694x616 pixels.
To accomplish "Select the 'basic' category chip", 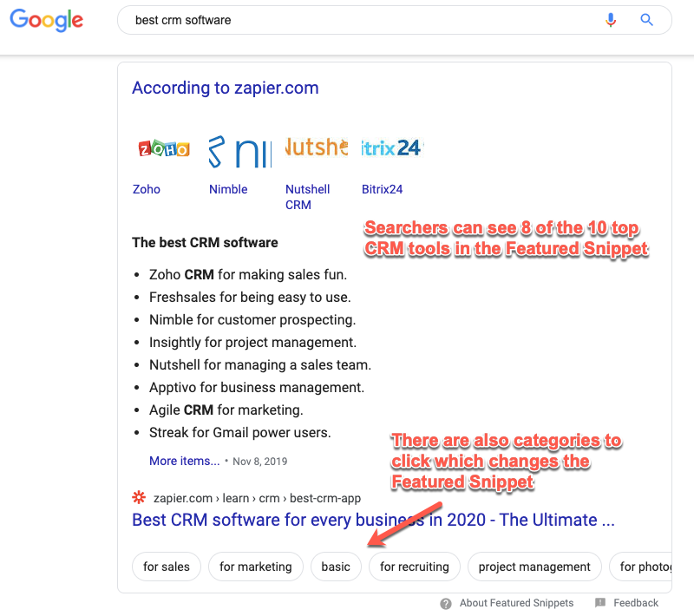I will pos(336,567).
